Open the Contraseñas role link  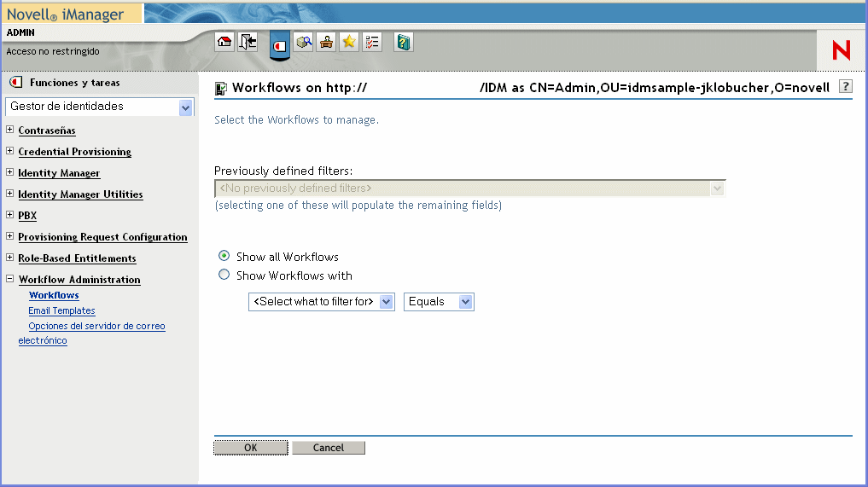coord(46,130)
